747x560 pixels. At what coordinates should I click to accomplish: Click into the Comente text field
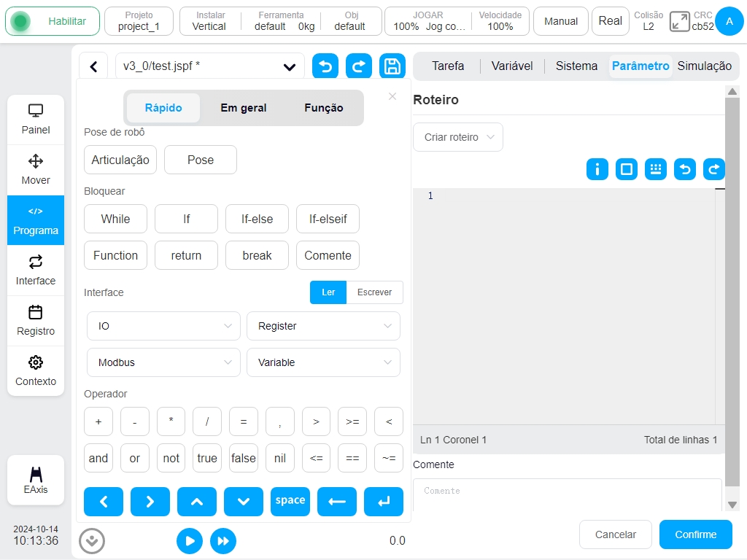click(x=567, y=494)
